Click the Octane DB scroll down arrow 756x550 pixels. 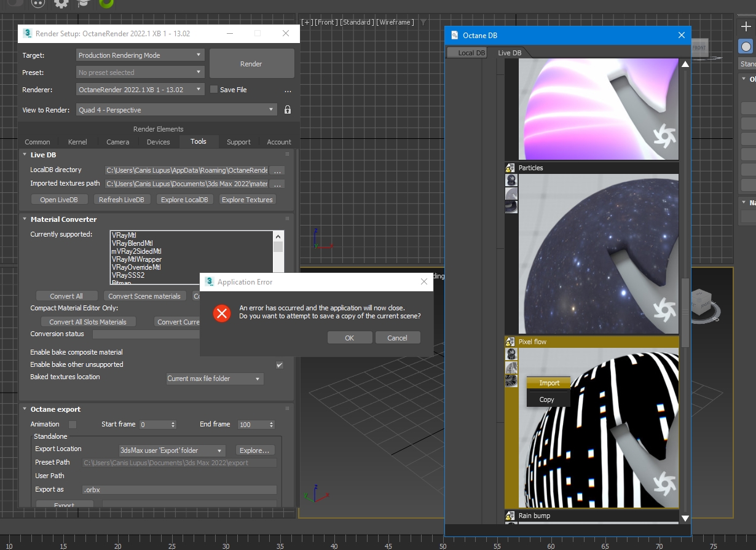pos(685,519)
